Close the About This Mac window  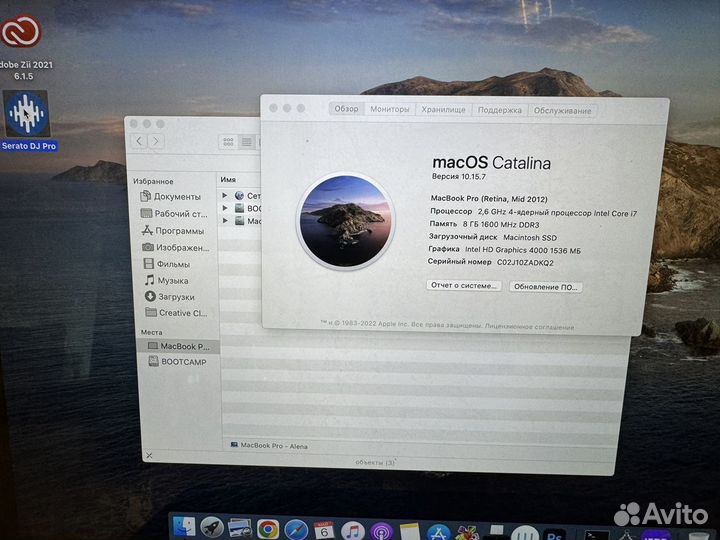[274, 108]
